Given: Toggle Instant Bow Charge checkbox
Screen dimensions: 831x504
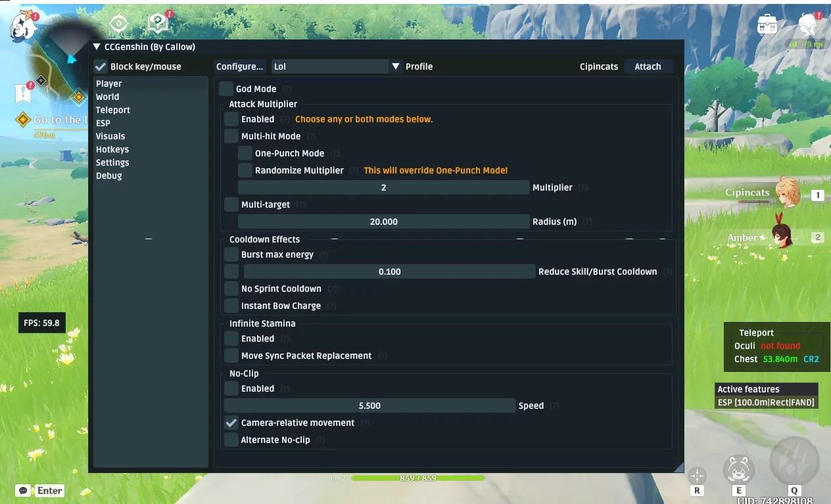Looking at the screenshot, I should tap(231, 306).
